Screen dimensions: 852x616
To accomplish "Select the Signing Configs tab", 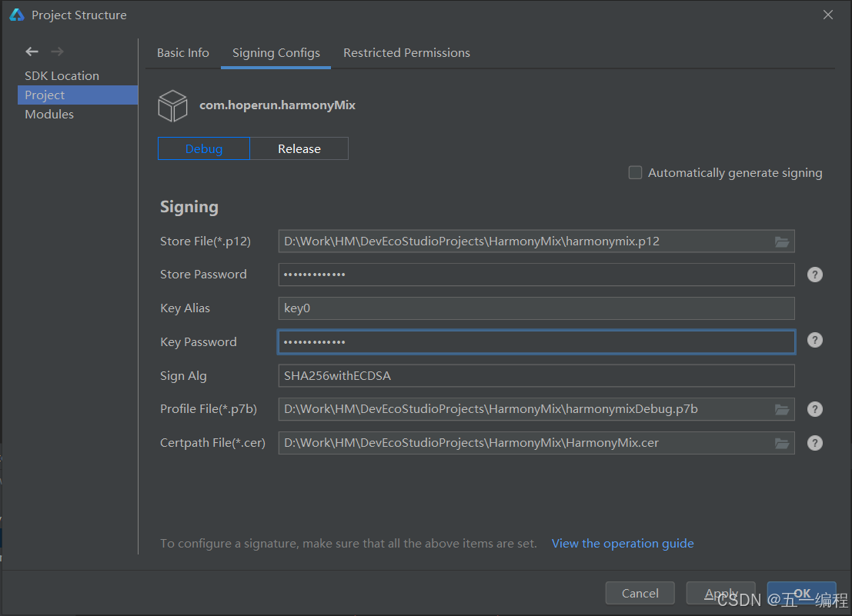I will [276, 52].
